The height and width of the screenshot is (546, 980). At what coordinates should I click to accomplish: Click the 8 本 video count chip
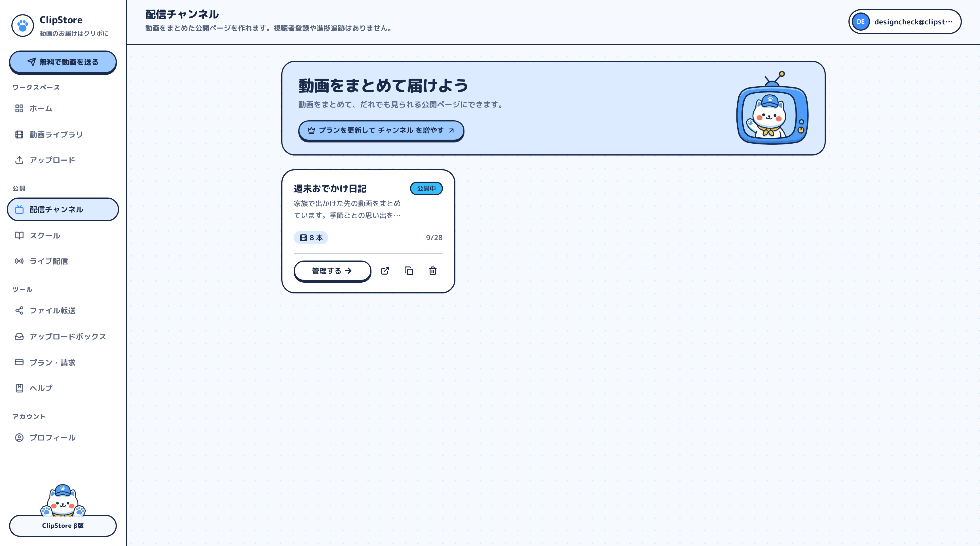click(311, 238)
